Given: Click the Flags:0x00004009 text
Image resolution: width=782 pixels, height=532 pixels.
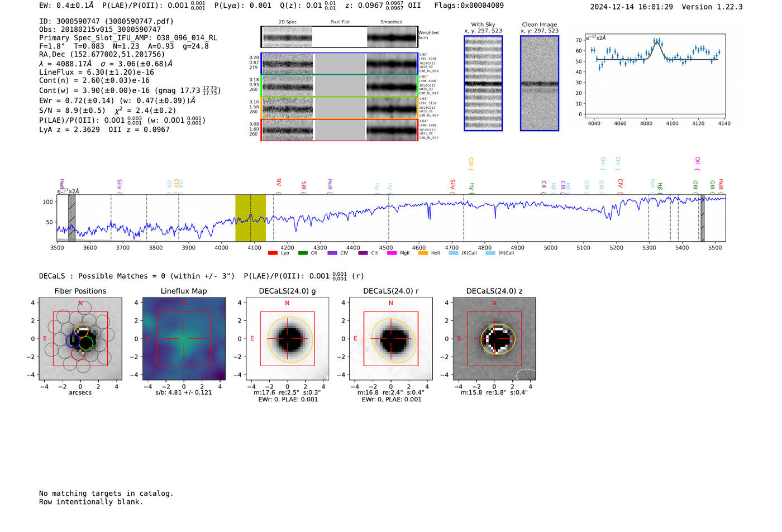Looking at the screenshot, I should pos(469,6).
